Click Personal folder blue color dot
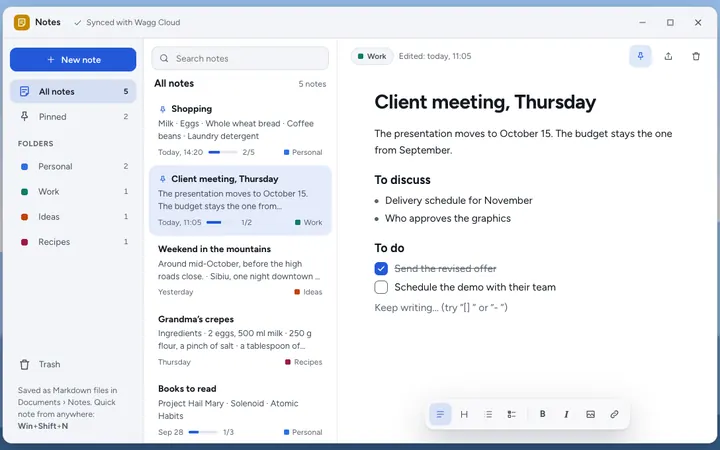720x450 pixels. pyautogui.click(x=25, y=167)
